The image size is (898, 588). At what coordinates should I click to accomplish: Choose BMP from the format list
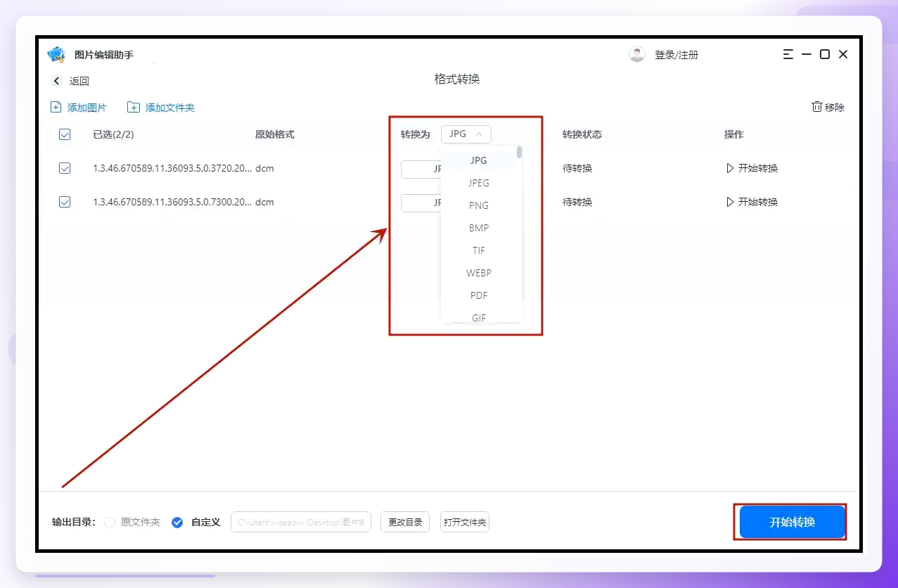tap(479, 228)
